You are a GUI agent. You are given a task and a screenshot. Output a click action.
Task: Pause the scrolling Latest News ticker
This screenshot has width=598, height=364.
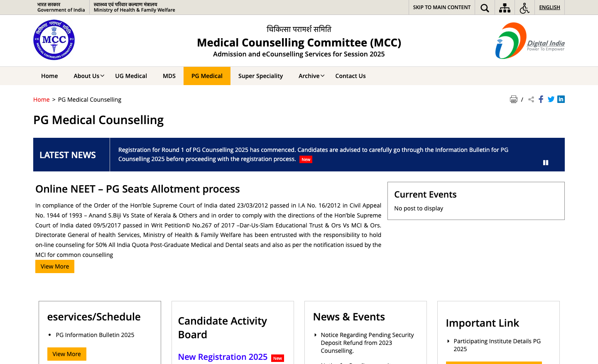546,162
